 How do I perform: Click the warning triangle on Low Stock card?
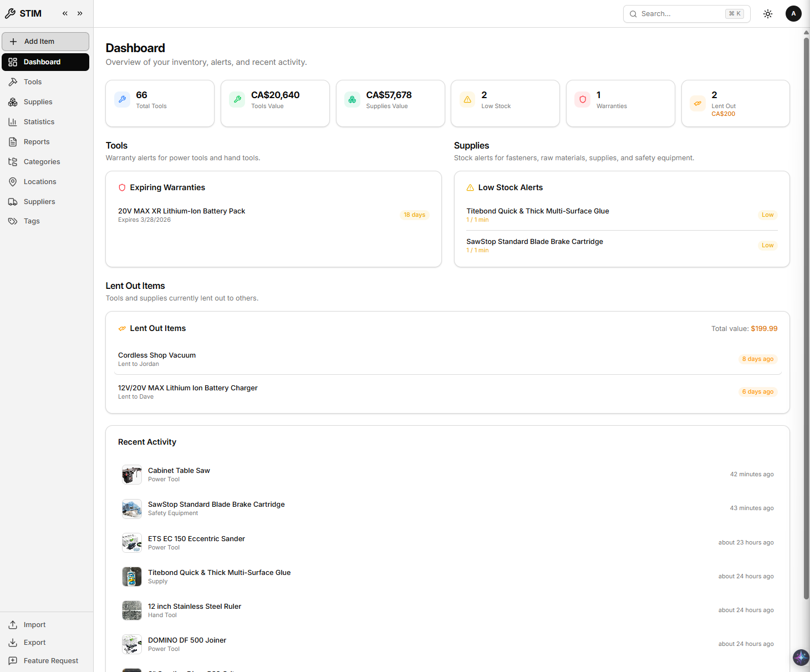point(470,187)
